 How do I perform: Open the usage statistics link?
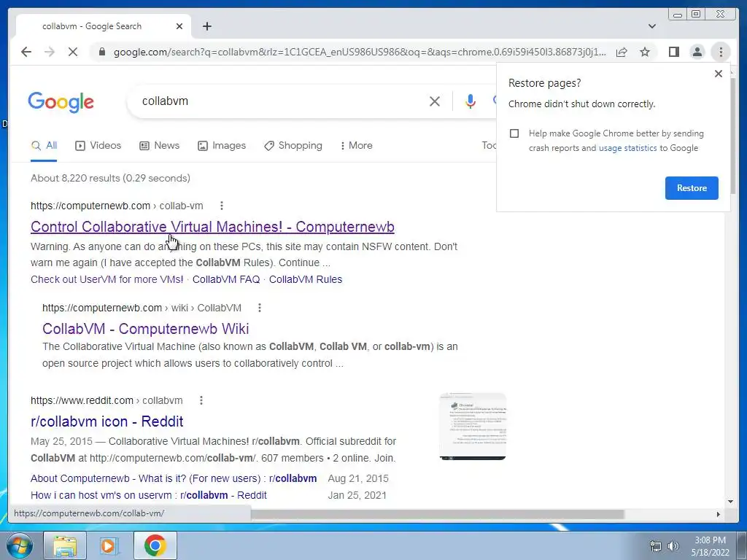[627, 148]
